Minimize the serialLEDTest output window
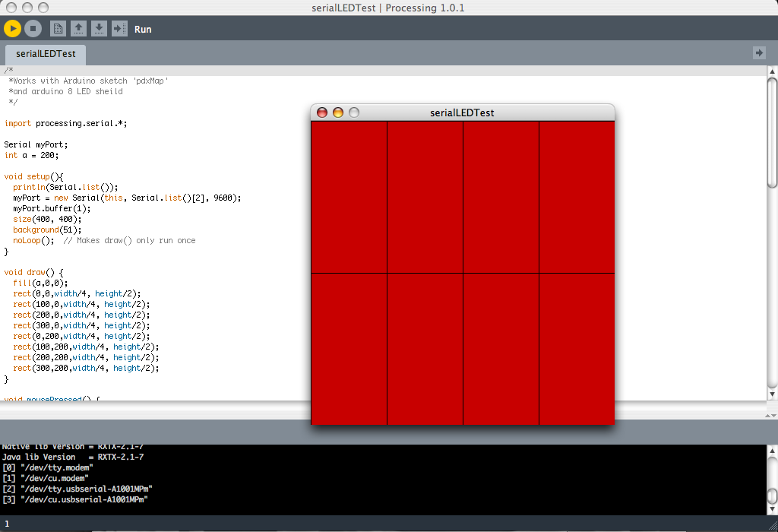Viewport: 778px width, 532px height. 337,112
